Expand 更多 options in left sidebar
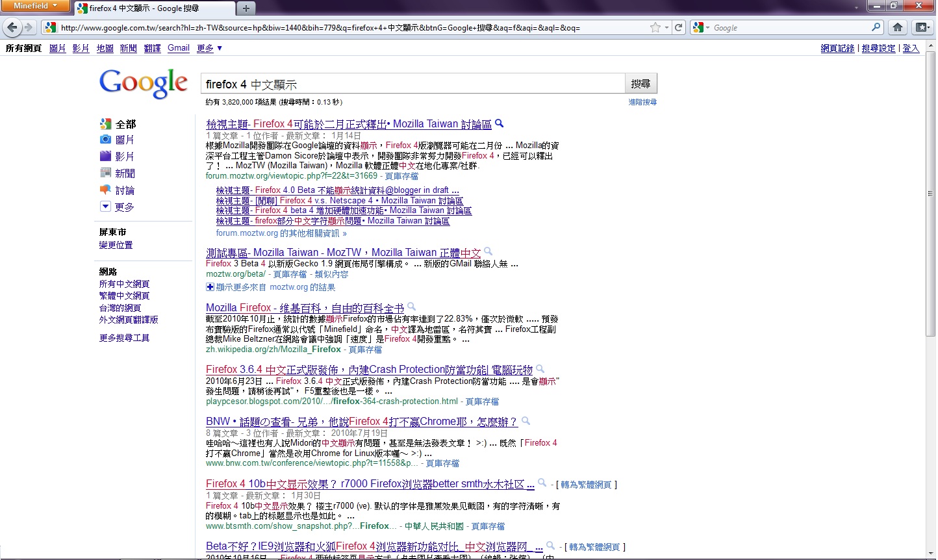The width and height of the screenshot is (938, 560). click(123, 207)
